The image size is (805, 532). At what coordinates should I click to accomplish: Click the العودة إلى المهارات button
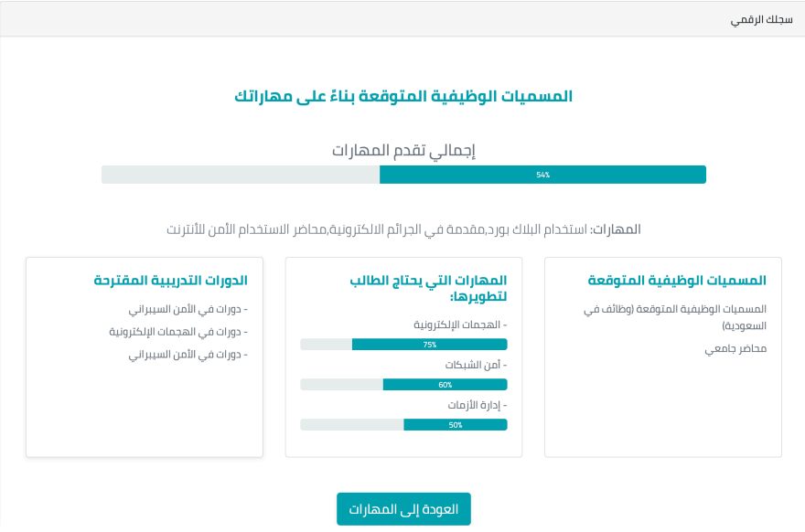403,509
